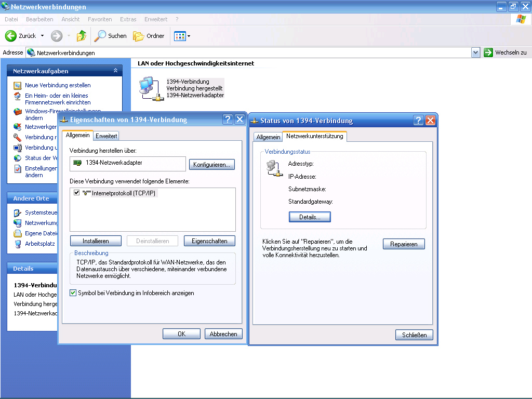Switch to the Erweitert tab in properties
This screenshot has width=532, height=399.
point(107,136)
